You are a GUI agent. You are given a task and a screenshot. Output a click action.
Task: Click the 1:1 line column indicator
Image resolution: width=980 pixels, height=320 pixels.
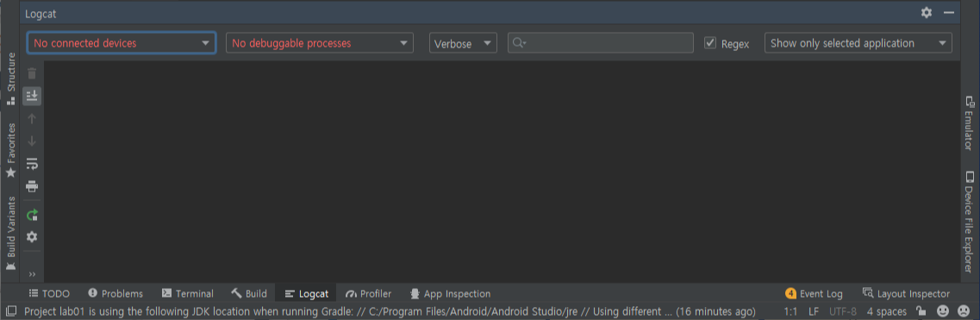790,311
